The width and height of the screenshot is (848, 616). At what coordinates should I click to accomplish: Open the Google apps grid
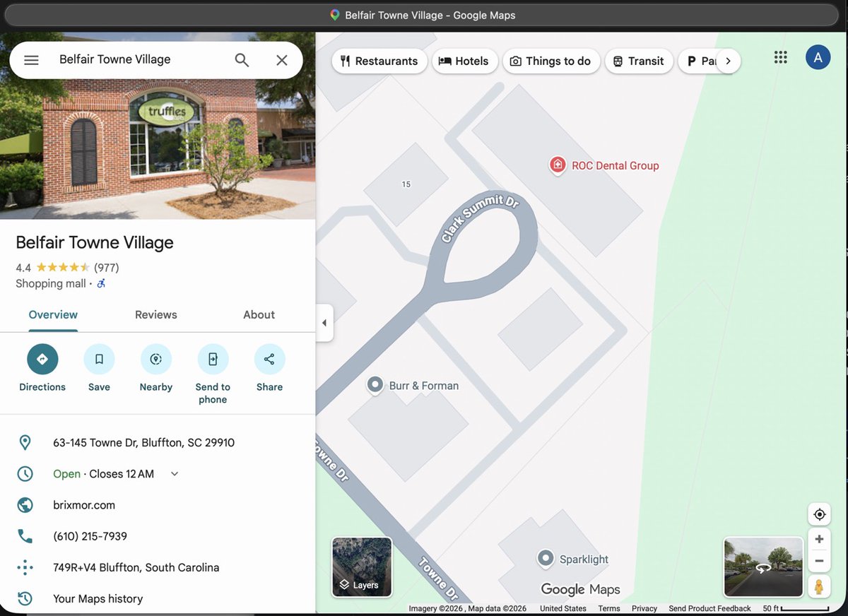[780, 57]
